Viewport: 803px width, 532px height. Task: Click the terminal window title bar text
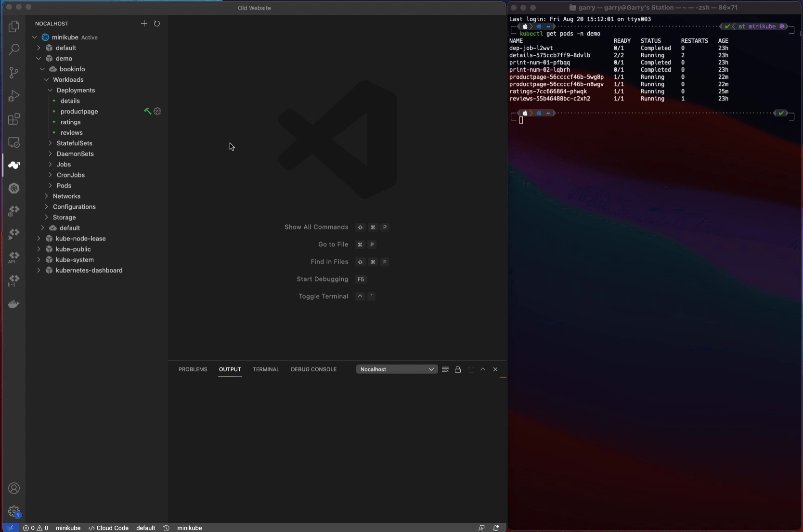point(658,7)
